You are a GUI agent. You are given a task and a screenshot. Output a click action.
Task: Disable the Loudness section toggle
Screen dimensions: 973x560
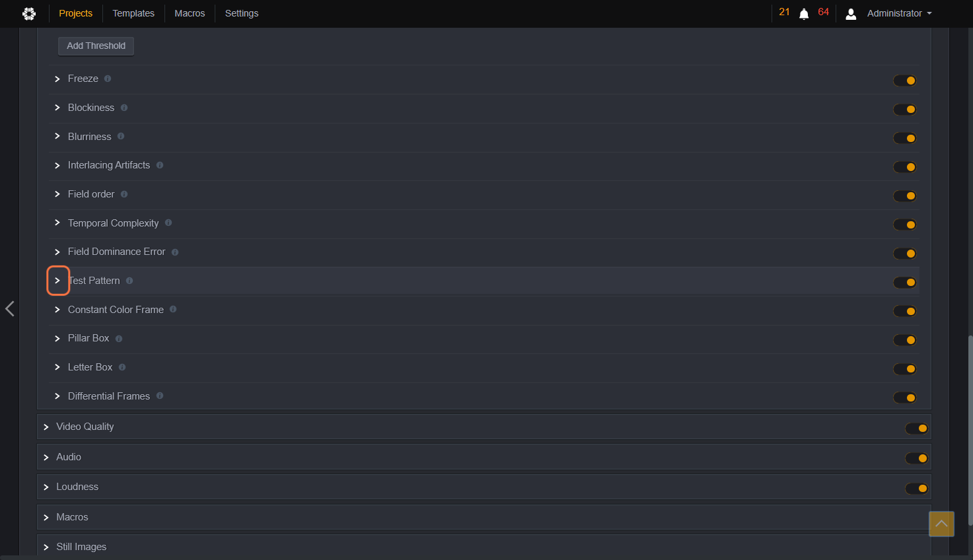[x=917, y=489]
